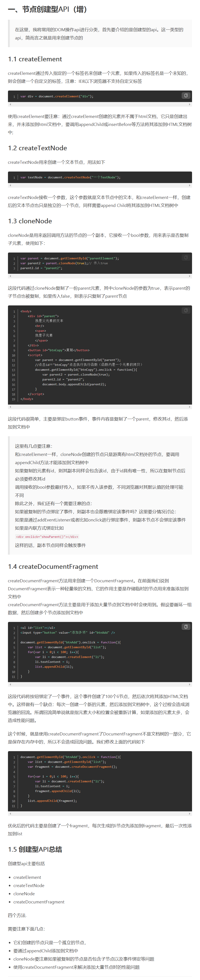The width and height of the screenshot is (200, 980).
Task: Click horizontal scrollbar track below createElement code
Action: coord(100,104)
